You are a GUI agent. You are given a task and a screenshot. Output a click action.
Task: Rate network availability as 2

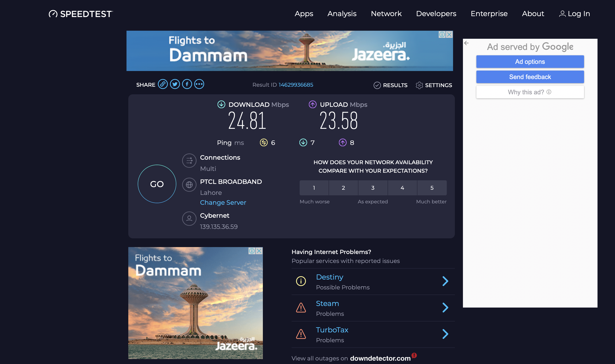[343, 188]
